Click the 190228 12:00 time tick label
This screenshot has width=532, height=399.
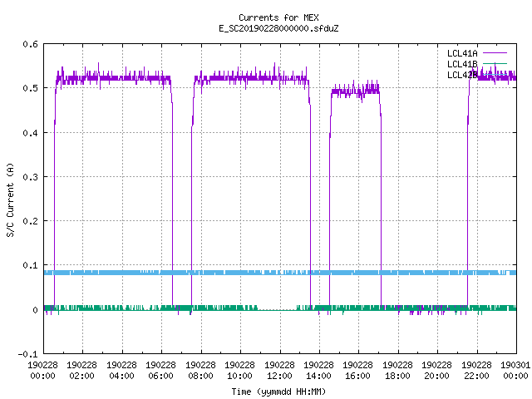pos(280,371)
